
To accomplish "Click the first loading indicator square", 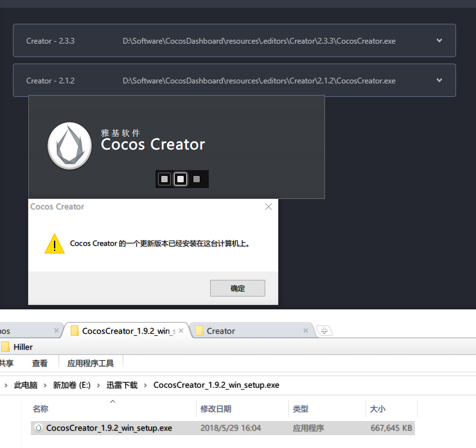I will [164, 179].
